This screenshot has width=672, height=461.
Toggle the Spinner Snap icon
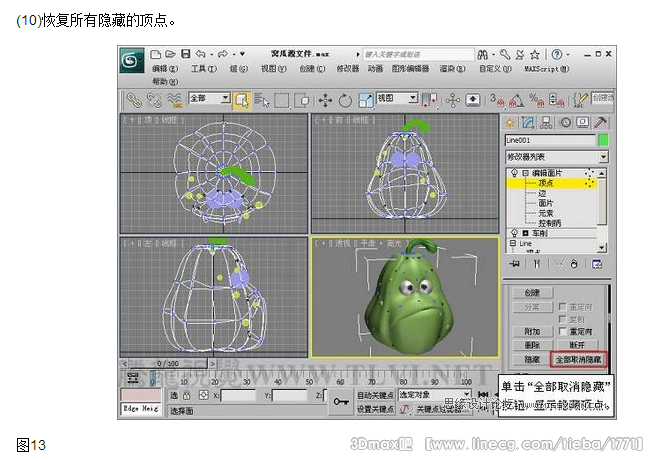tap(557, 101)
